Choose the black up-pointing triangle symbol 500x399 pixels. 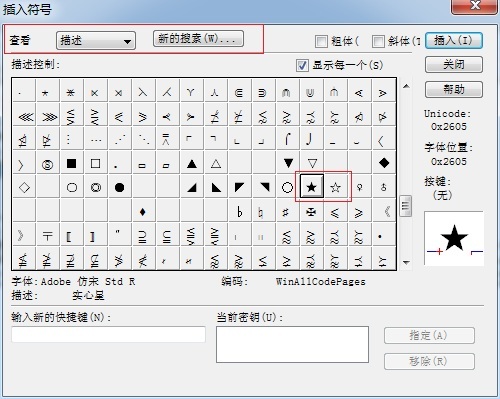[x=192, y=163]
